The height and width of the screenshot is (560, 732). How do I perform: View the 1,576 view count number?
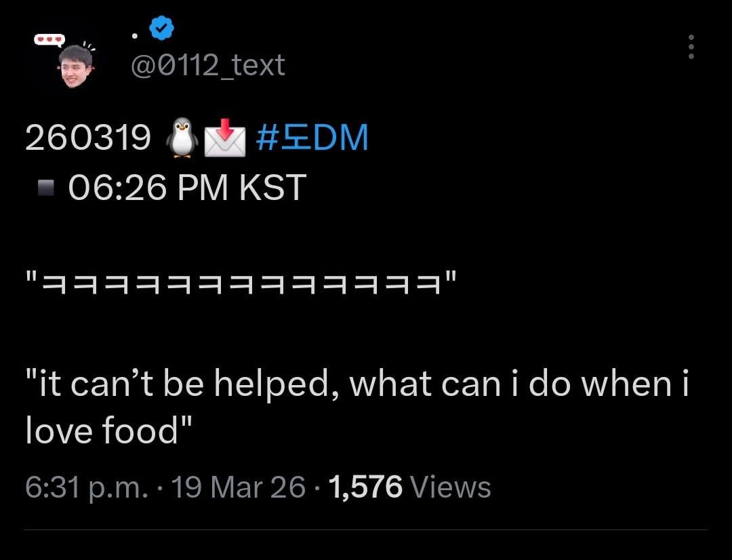(x=365, y=487)
